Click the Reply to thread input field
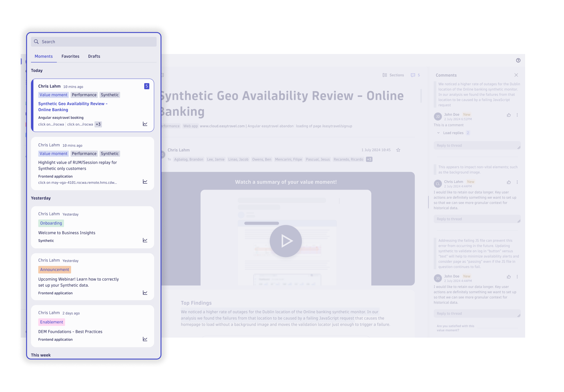 click(477, 145)
